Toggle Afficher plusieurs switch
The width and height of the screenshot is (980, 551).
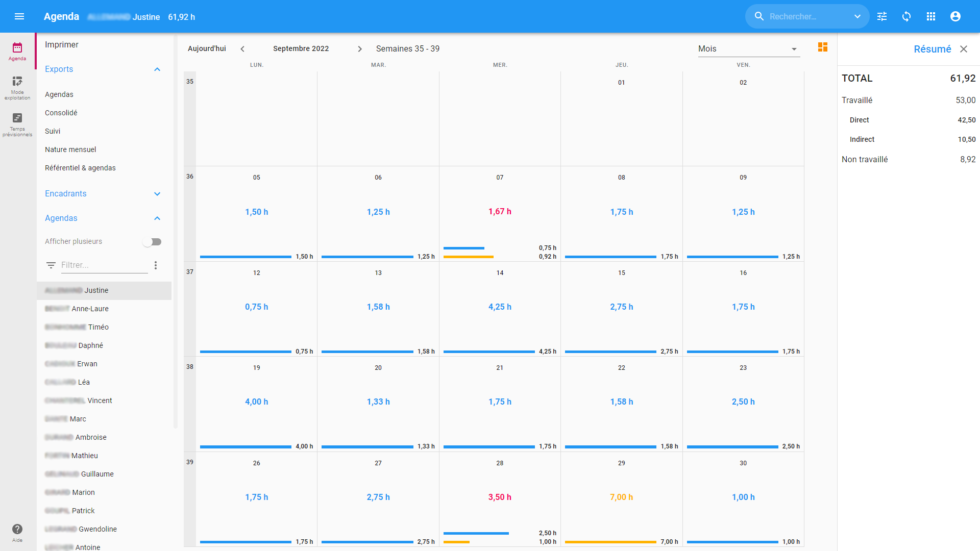click(152, 242)
